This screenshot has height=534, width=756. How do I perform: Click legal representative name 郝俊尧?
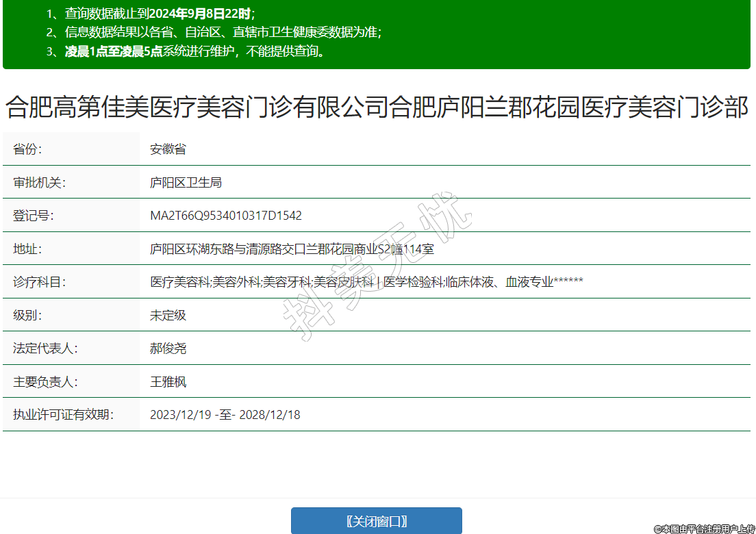(168, 348)
